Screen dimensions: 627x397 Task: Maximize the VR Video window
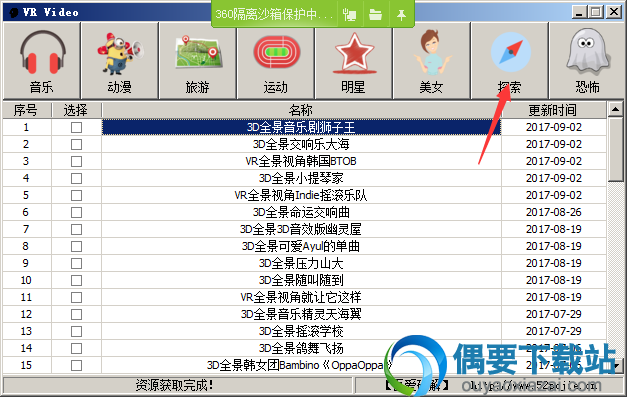tap(595, 12)
